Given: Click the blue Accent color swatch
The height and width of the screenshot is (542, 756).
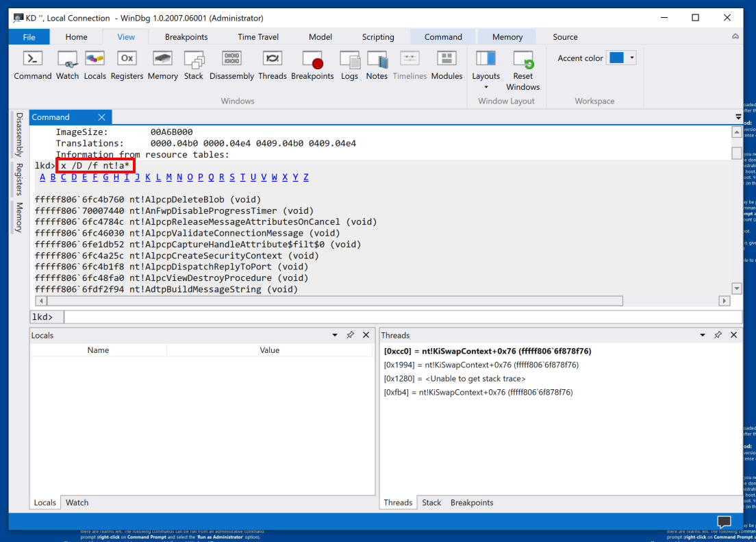Looking at the screenshot, I should click(616, 58).
